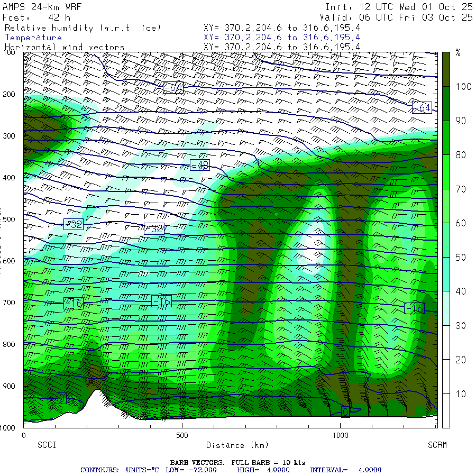The width and height of the screenshot is (476, 476).
Task: Click the 'HIGH= 4.0000' footer value
Action: coord(263,470)
